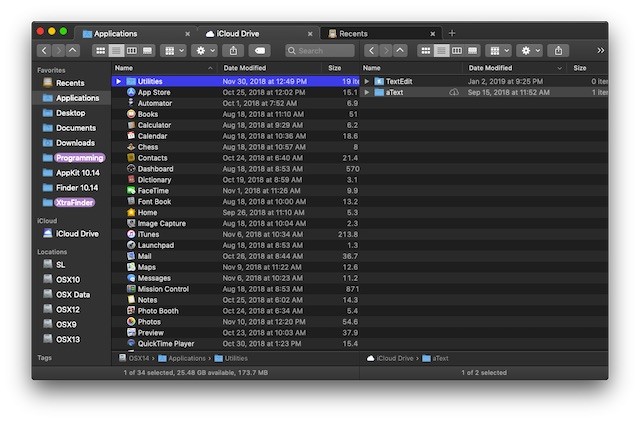Click right pane share button
The height and width of the screenshot is (422, 640).
(558, 51)
